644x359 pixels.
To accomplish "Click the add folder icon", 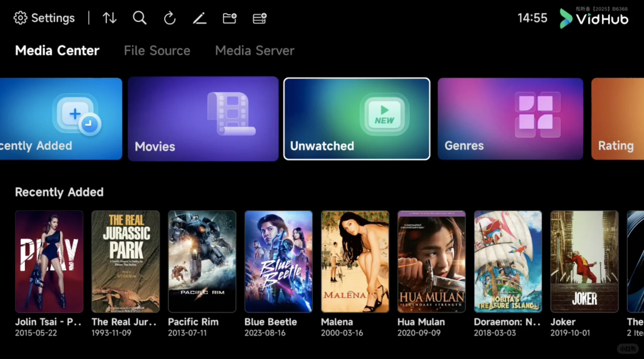I will click(229, 18).
